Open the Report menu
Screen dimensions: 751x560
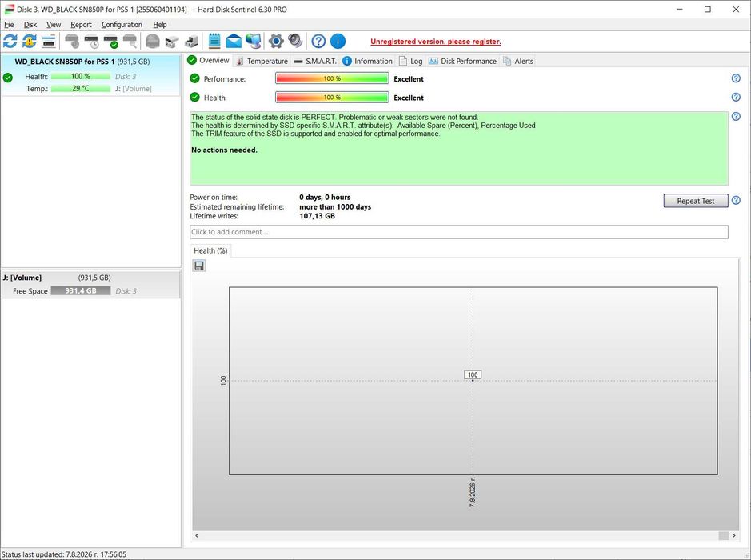point(81,25)
